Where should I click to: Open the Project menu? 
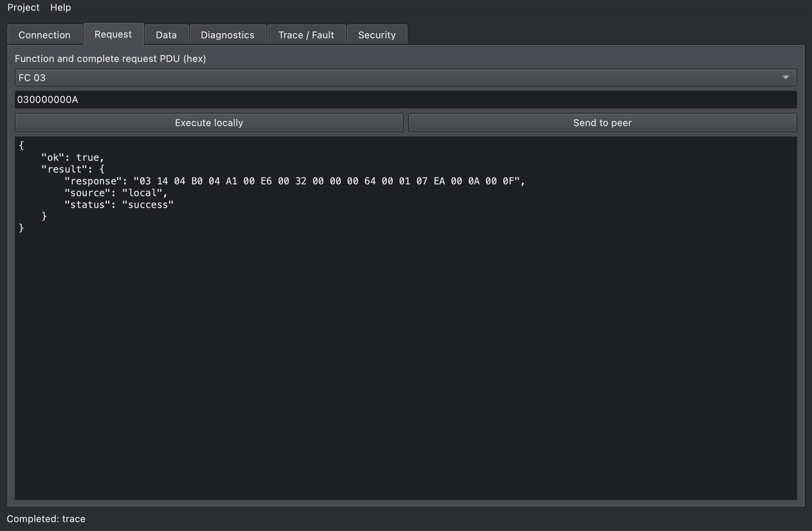pos(23,7)
